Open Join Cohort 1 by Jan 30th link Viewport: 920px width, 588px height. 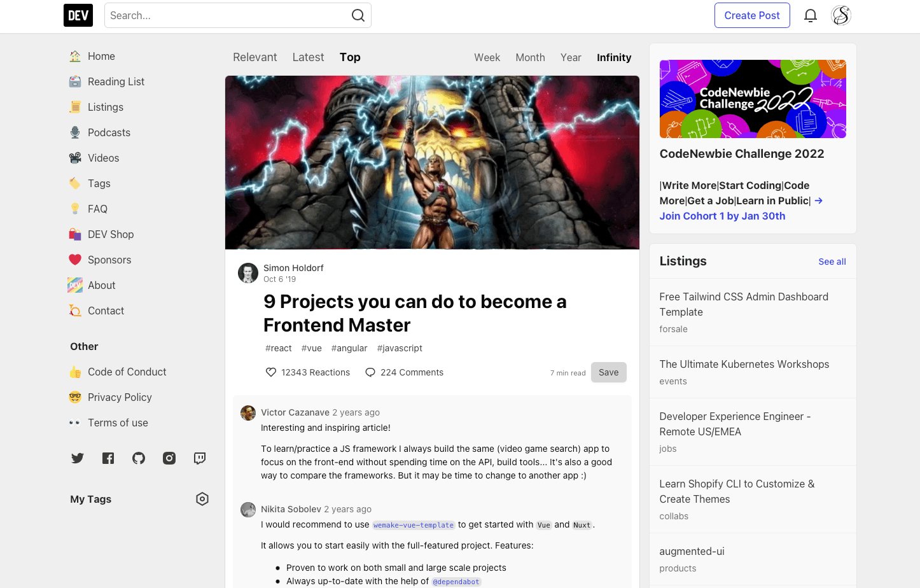click(722, 216)
